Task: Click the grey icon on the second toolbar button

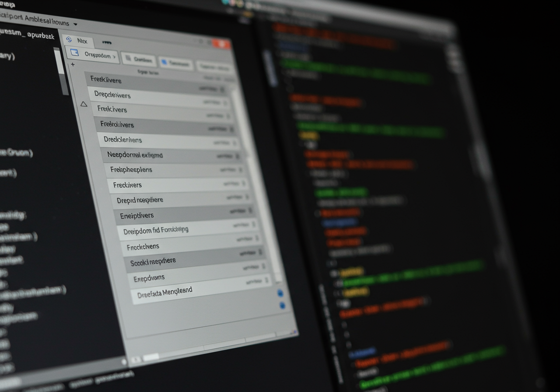Action: click(x=126, y=59)
